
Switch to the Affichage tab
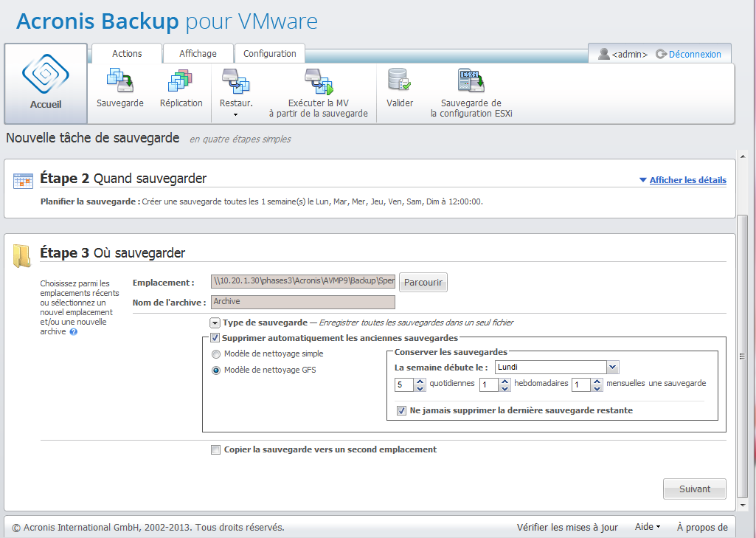(x=198, y=54)
